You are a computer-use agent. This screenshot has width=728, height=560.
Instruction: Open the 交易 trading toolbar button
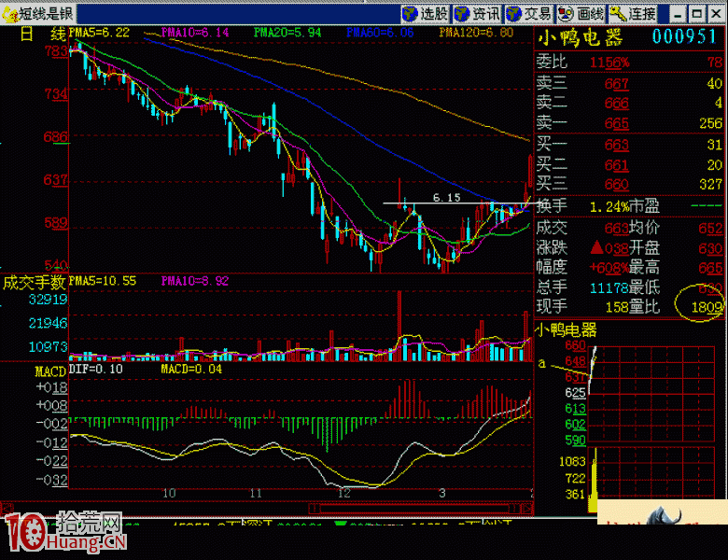[529, 14]
